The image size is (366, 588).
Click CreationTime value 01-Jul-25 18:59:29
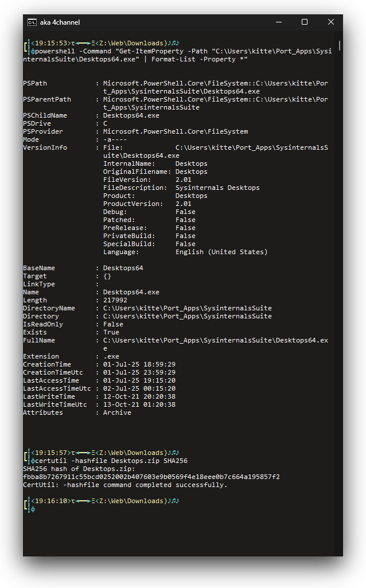(x=139, y=364)
